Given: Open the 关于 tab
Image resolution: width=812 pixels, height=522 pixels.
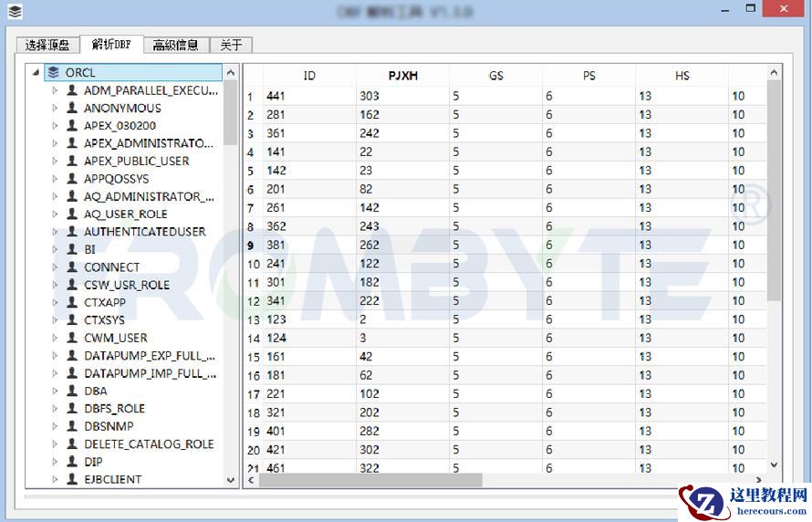Looking at the screenshot, I should coord(231,45).
